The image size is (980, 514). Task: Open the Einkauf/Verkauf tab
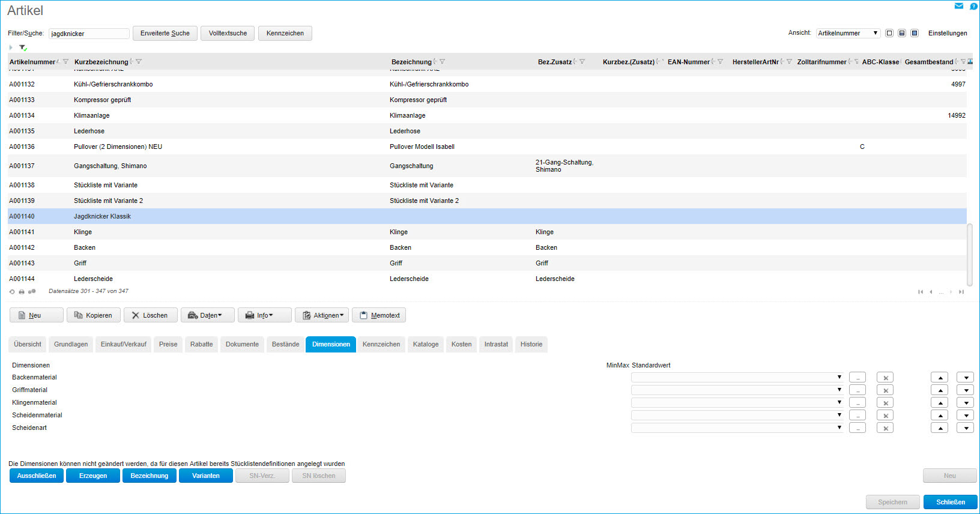click(x=124, y=344)
